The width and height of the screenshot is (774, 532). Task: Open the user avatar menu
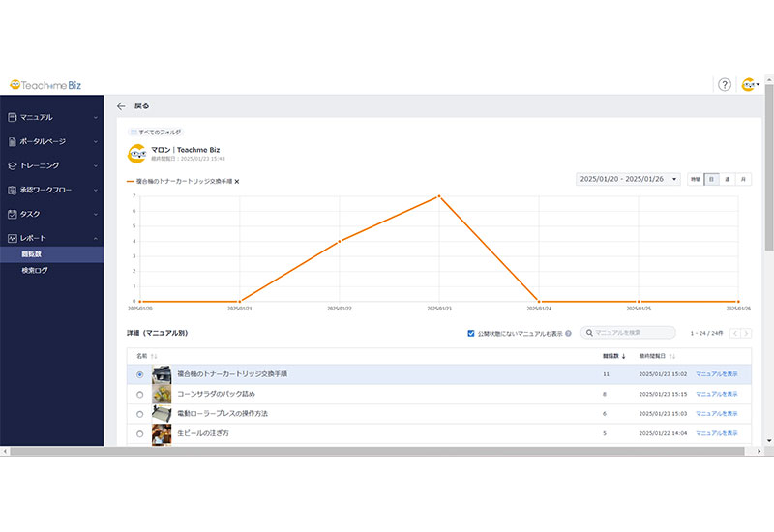(749, 85)
